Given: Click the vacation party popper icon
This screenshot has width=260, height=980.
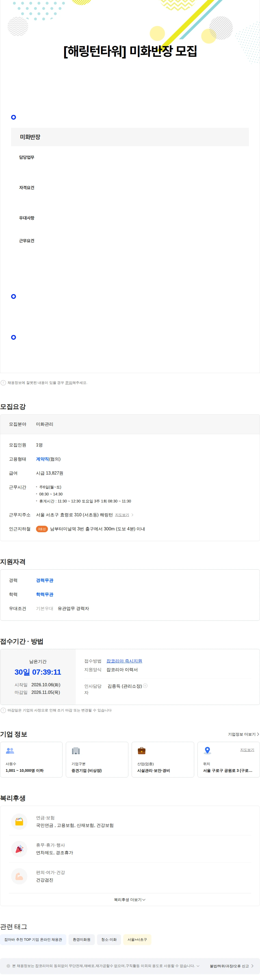Looking at the screenshot, I should click(19, 849).
